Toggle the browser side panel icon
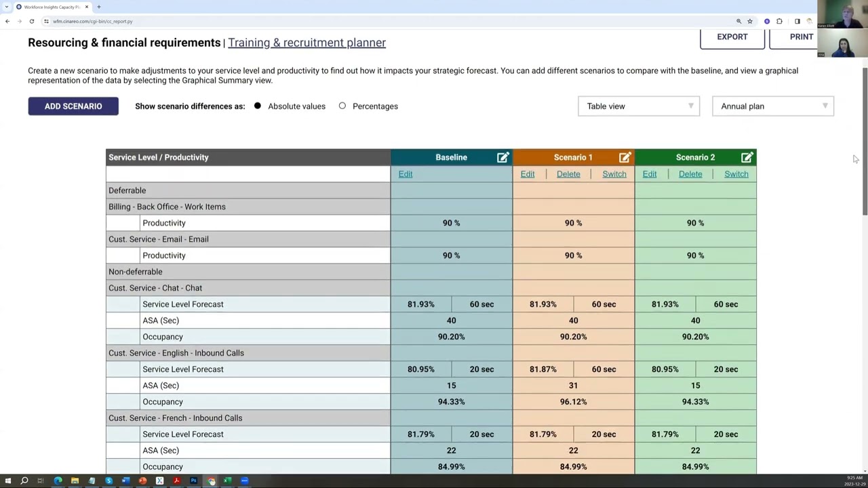The width and height of the screenshot is (868, 488). point(797,21)
